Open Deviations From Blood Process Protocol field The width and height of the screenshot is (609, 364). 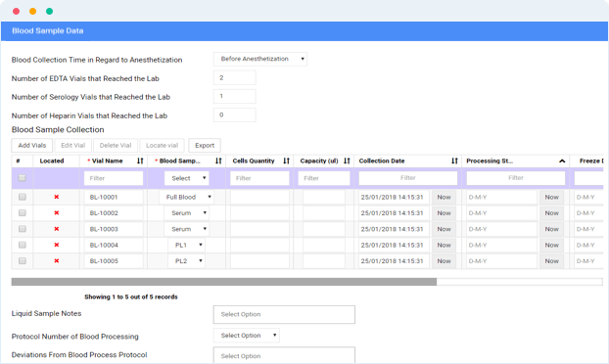point(284,355)
